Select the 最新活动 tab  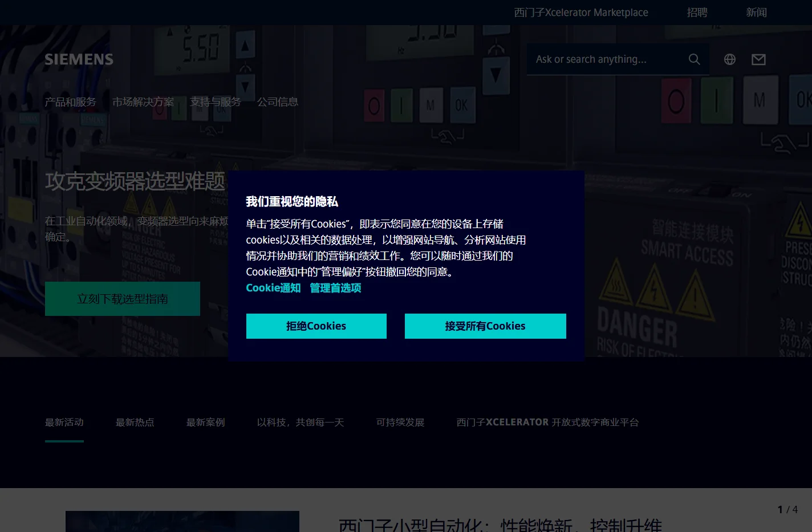pyautogui.click(x=64, y=423)
